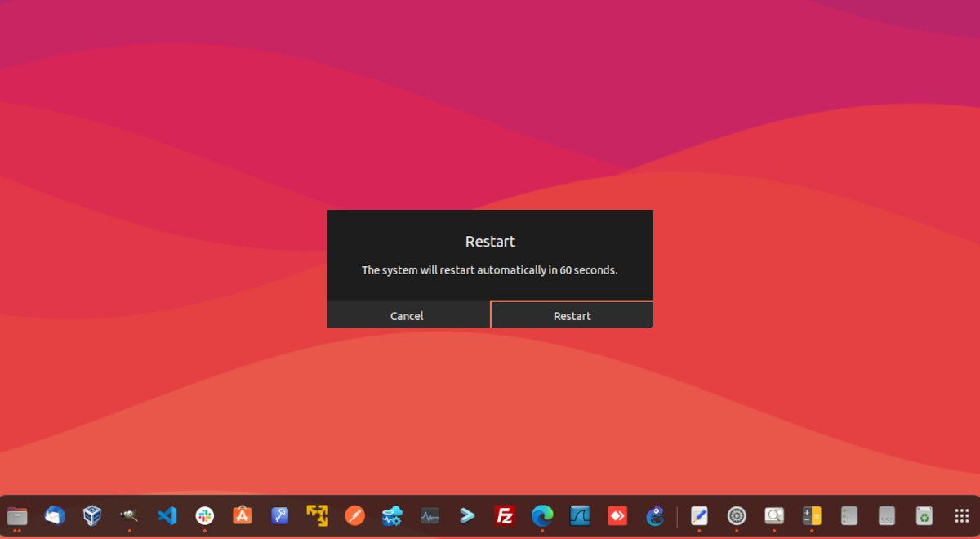Open Wireshark

click(x=580, y=516)
